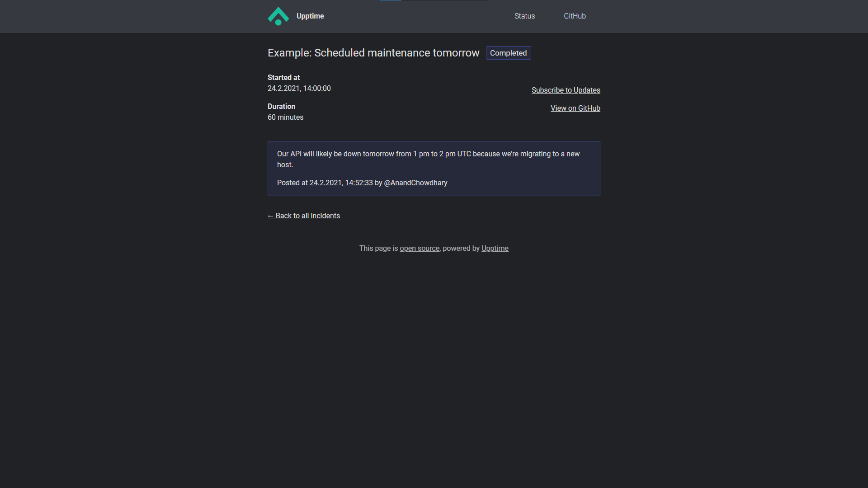Click the Posted at label in the message card
The width and height of the screenshot is (868, 488).
(x=292, y=183)
